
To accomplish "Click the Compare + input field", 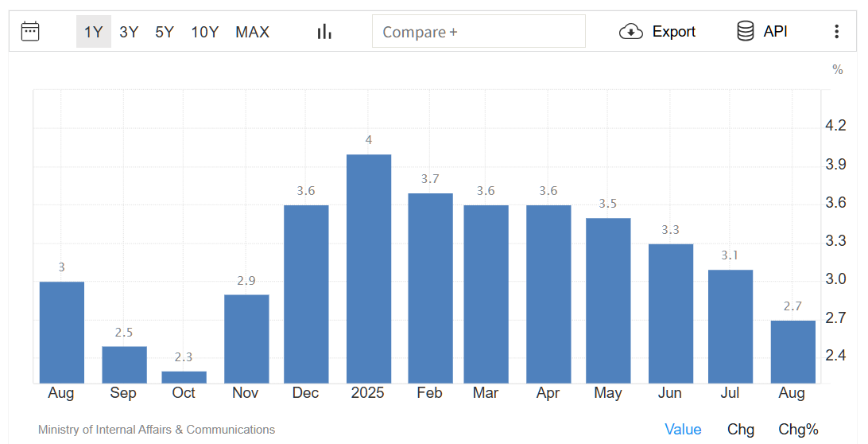I will click(479, 32).
